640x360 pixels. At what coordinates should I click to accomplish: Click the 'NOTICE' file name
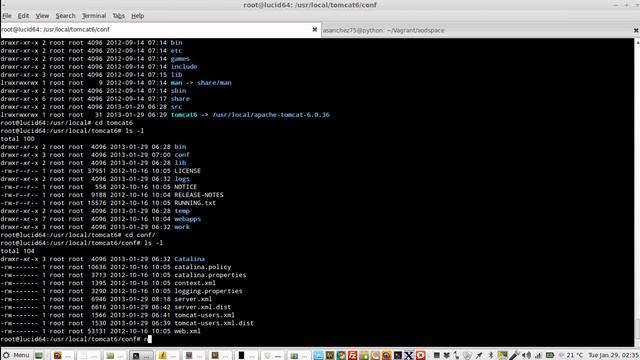pyautogui.click(x=186, y=187)
